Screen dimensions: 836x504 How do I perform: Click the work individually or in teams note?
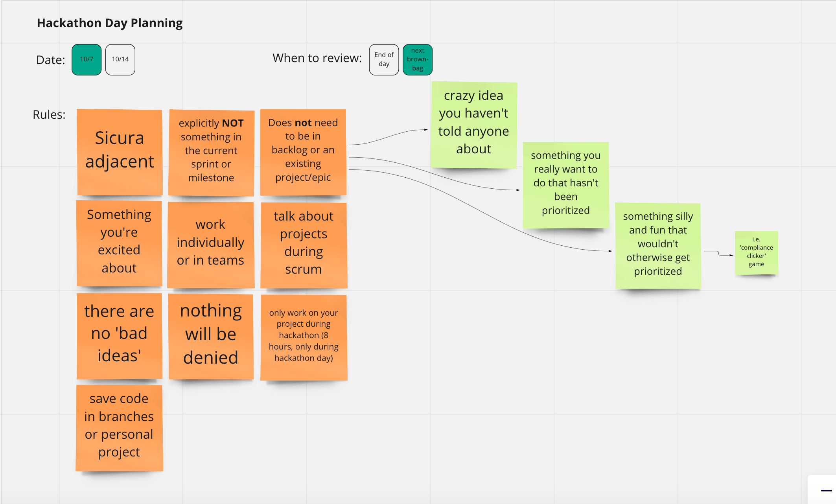[x=210, y=245]
